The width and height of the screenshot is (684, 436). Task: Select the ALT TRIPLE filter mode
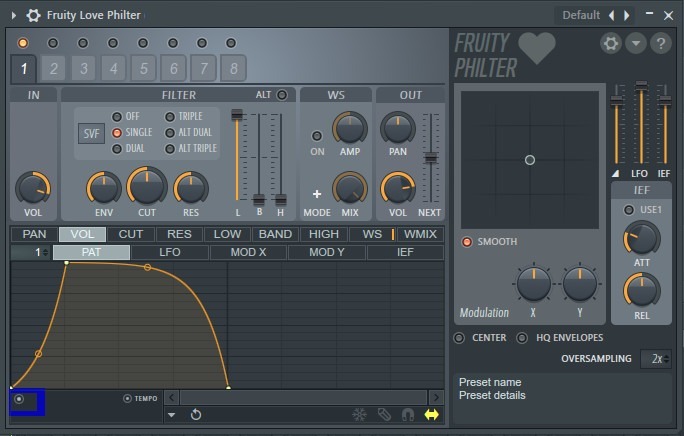(170, 149)
